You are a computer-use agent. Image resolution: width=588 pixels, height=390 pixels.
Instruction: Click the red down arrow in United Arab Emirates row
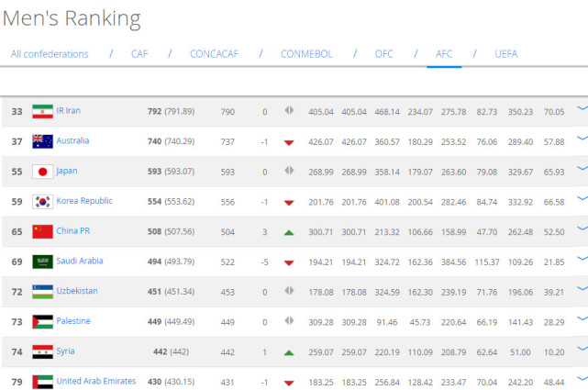(289, 384)
